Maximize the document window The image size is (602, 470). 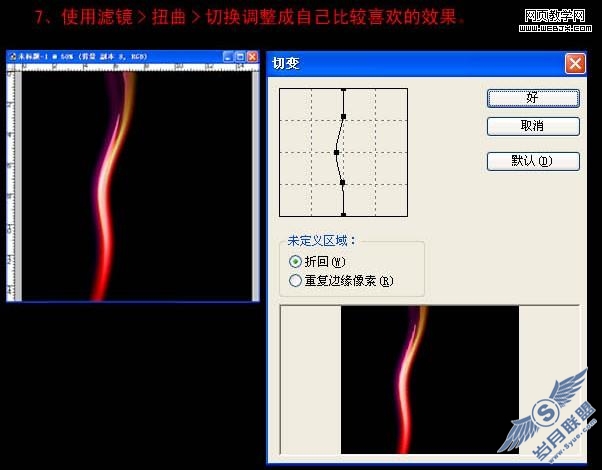240,57
